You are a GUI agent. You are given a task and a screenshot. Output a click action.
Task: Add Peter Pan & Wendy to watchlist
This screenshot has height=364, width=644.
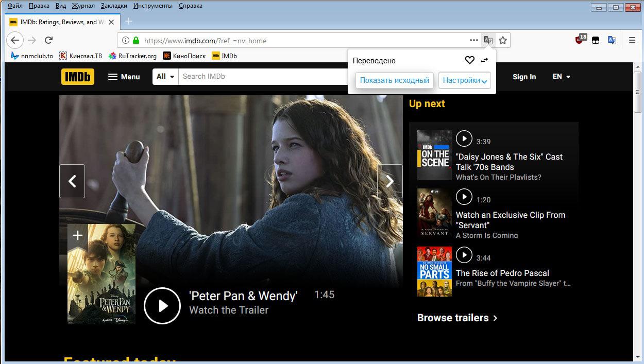click(x=77, y=236)
